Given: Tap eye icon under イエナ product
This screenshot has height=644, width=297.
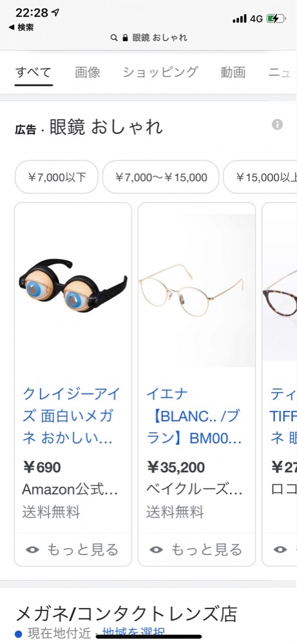Looking at the screenshot, I should pyautogui.click(x=156, y=549).
